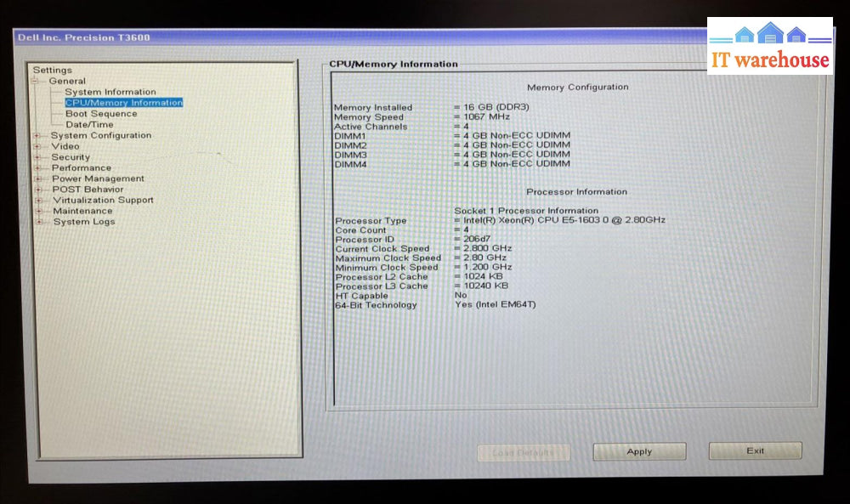This screenshot has height=504, width=850.
Task: Expand the System Configuration node
Action: tap(37, 136)
